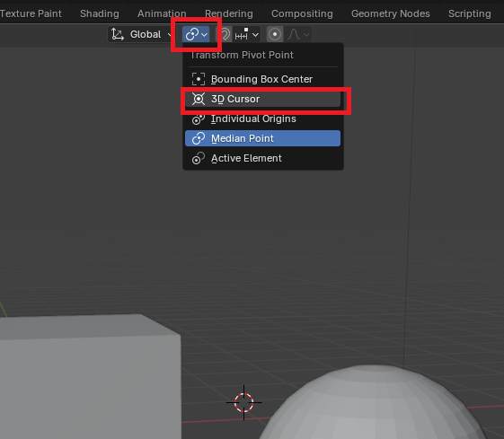The width and height of the screenshot is (504, 439).
Task: Switch to the Animation workspace tab
Action: (x=162, y=13)
